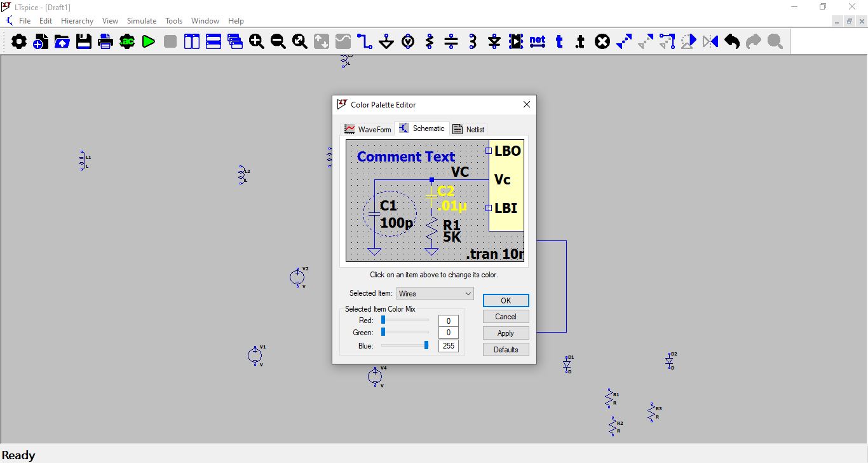This screenshot has height=463, width=868.
Task: Switch to the WaveForm tab
Action: pyautogui.click(x=368, y=129)
